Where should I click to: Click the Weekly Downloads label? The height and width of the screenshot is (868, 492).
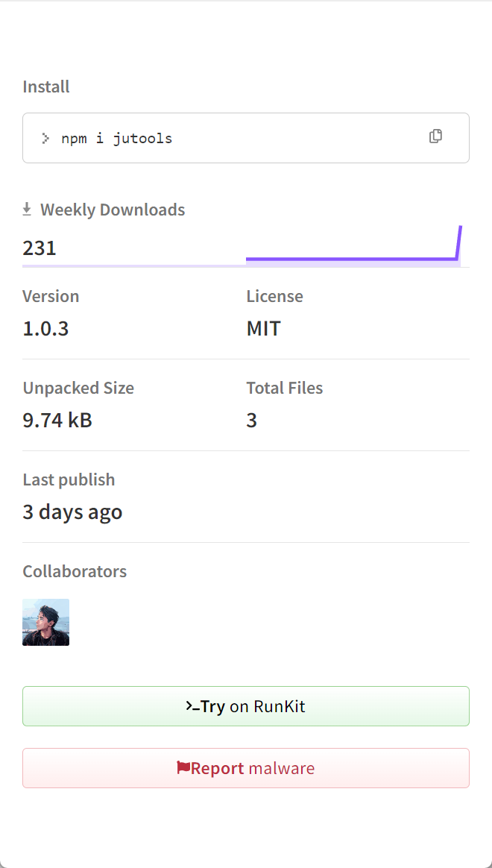pos(113,210)
